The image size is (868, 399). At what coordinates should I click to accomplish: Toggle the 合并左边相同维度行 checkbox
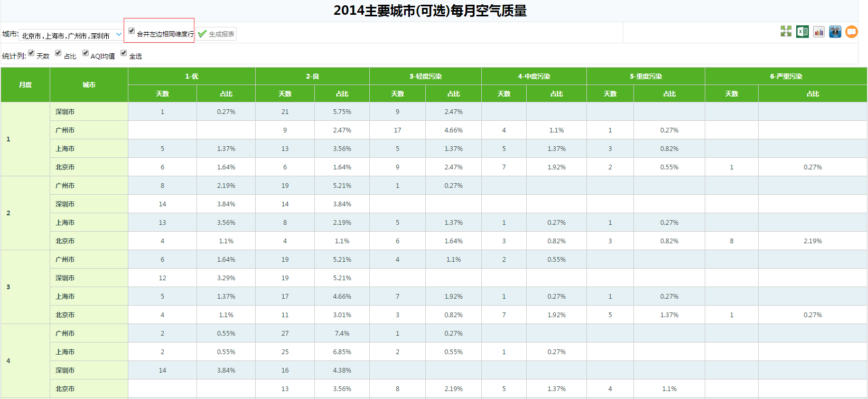[132, 31]
